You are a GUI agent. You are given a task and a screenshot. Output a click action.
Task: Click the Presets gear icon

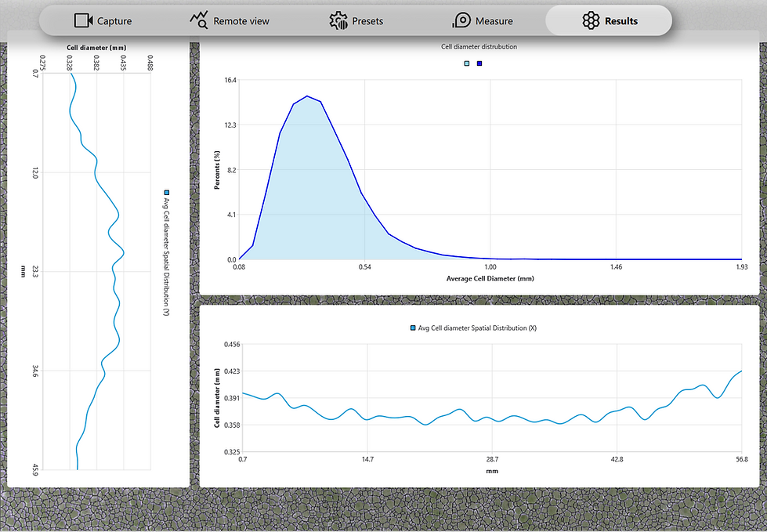(338, 20)
